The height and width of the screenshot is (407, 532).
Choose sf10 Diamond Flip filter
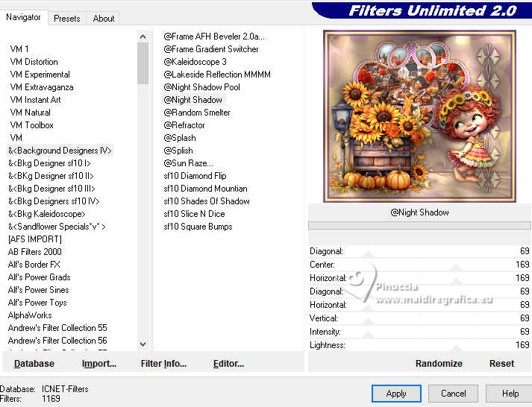[195, 176]
